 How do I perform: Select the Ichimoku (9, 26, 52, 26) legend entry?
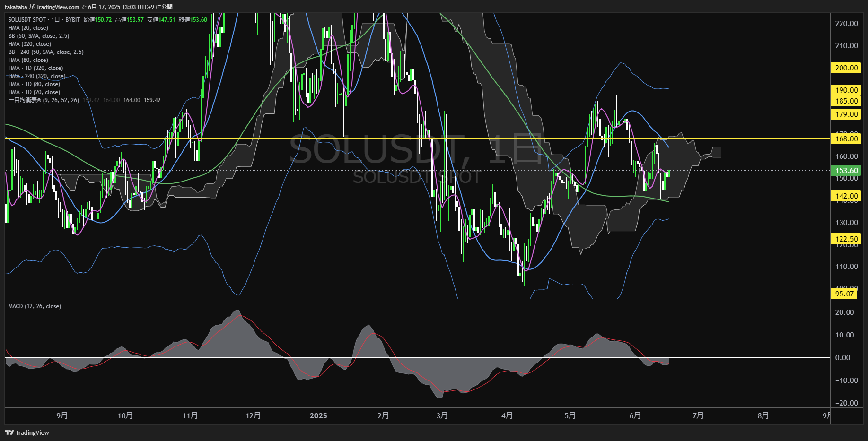(x=44, y=100)
